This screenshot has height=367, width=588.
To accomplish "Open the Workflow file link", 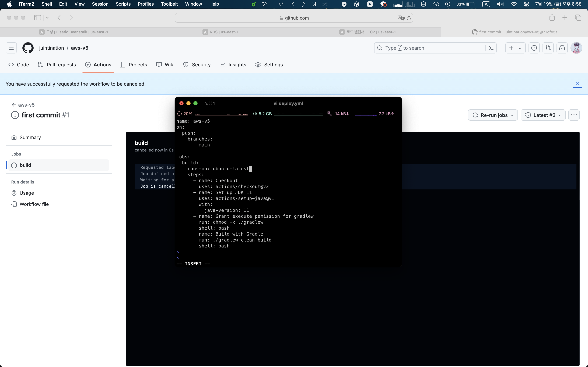I will tap(34, 204).
